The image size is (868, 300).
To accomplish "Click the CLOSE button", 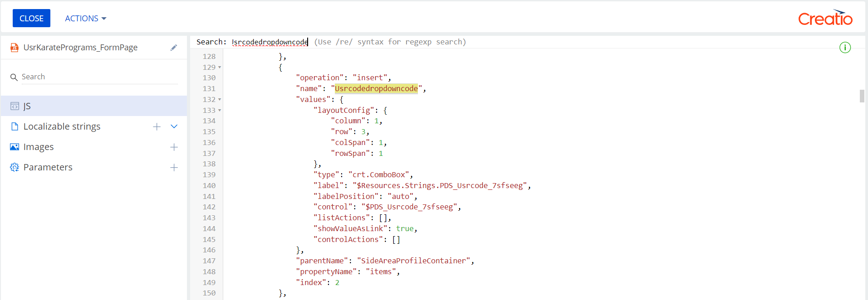I will coord(31,18).
